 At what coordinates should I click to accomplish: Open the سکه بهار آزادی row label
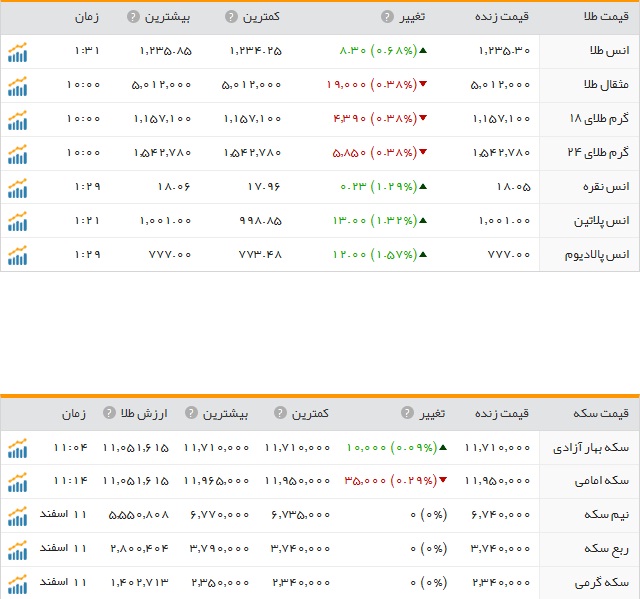[591, 448]
